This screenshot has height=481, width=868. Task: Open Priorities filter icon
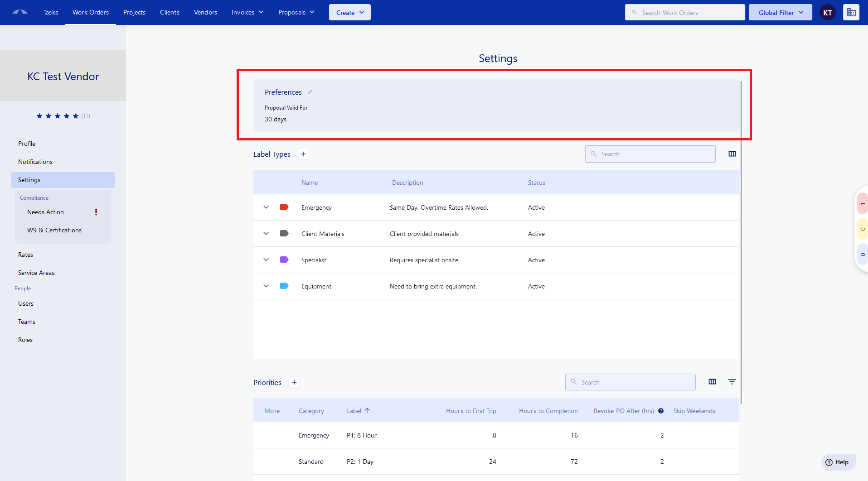[732, 382]
